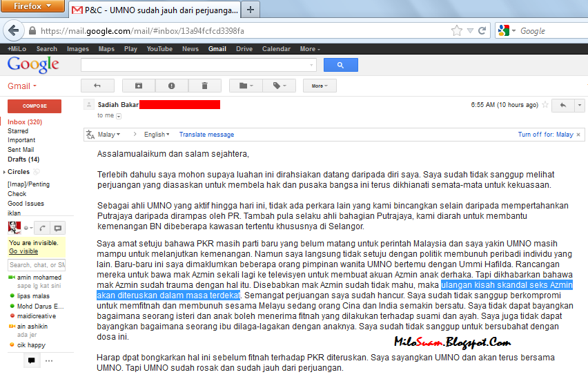588x379 pixels.
Task: Open YouTube in the Google bar
Action: pyautogui.click(x=159, y=49)
